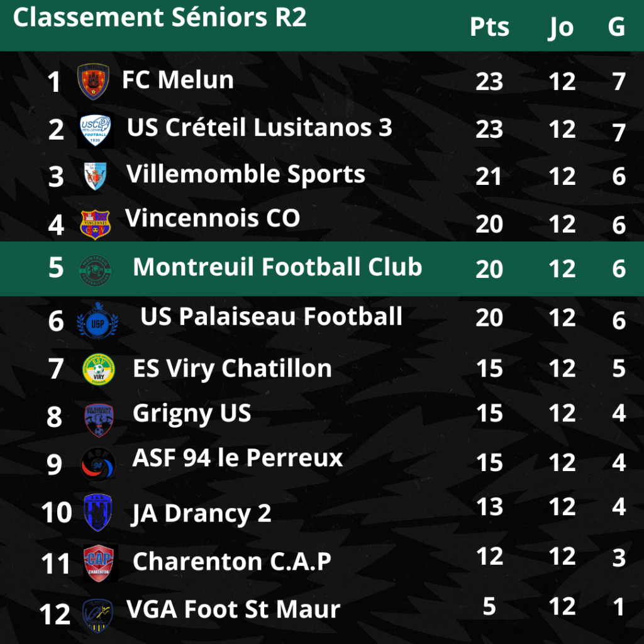Click the Grigny US crest
The height and width of the screenshot is (644, 644).
pyautogui.click(x=99, y=419)
